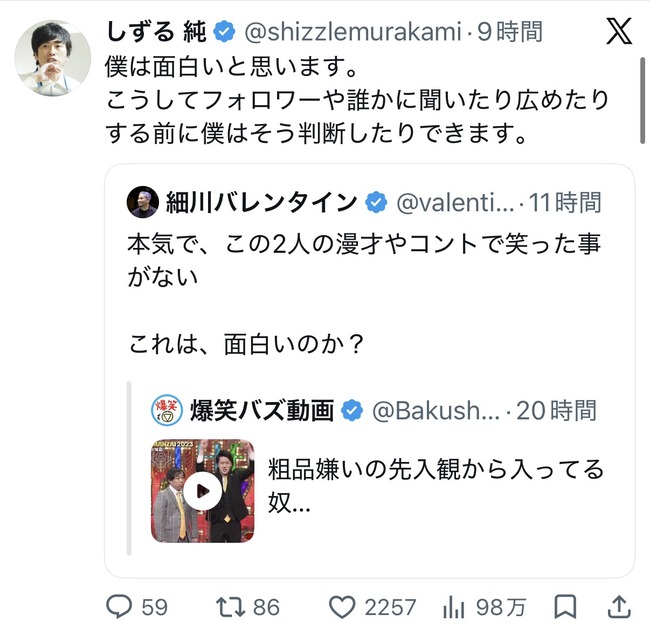
Task: Open しずる 純 profile picture
Action: pos(53,58)
